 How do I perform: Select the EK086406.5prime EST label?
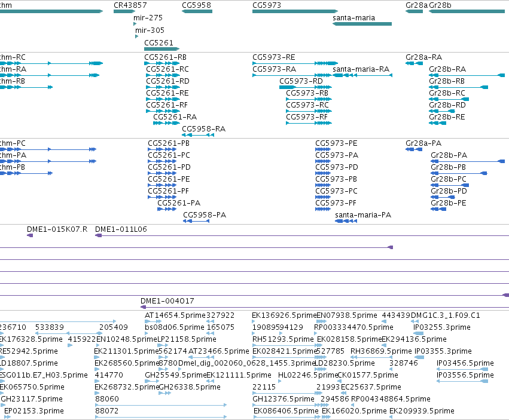pos(286,411)
